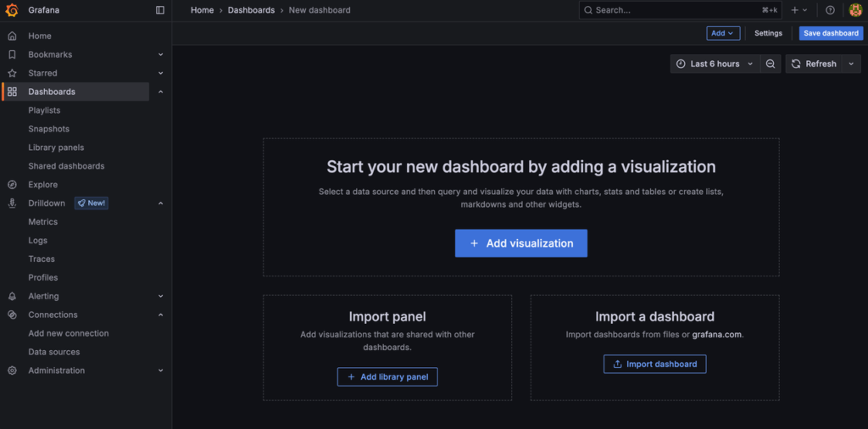Image resolution: width=868 pixels, height=429 pixels.
Task: Open Playlists in the sidebar
Action: tap(44, 111)
